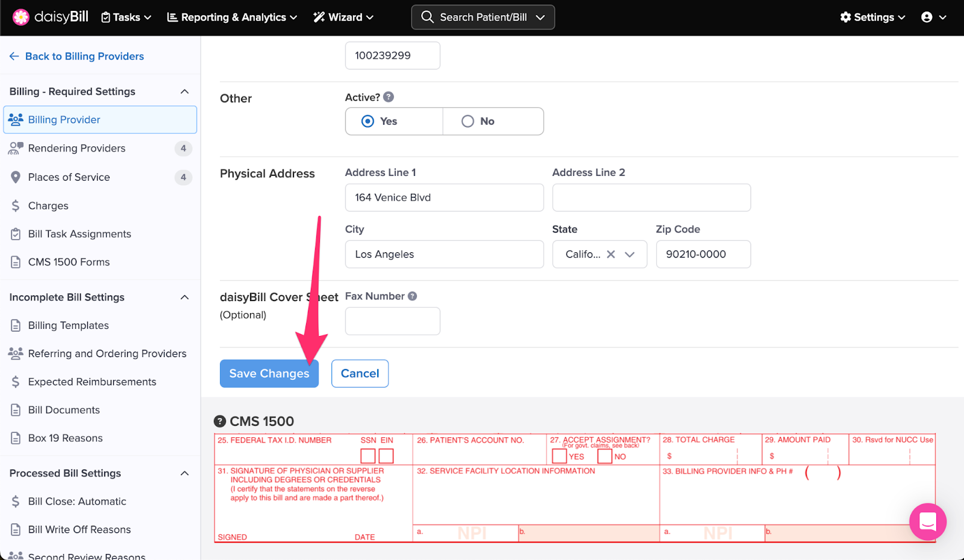Collapse the Incomplete Bill Settings section

184,297
